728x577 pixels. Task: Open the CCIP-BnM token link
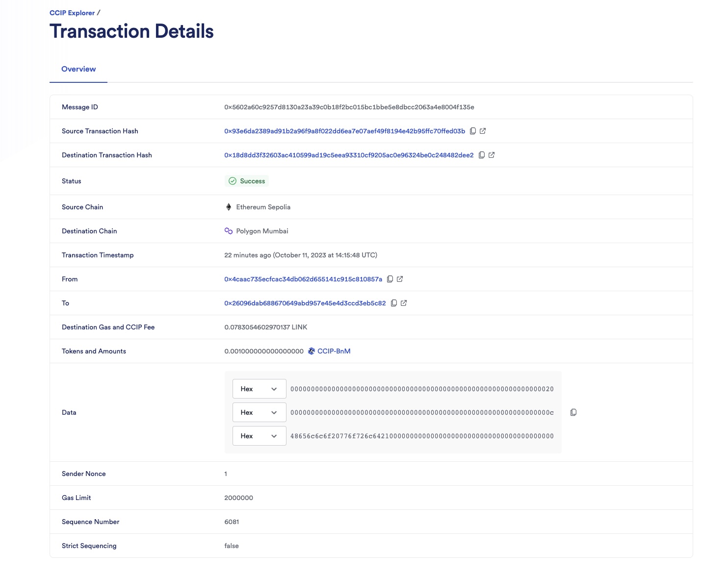[x=334, y=351]
